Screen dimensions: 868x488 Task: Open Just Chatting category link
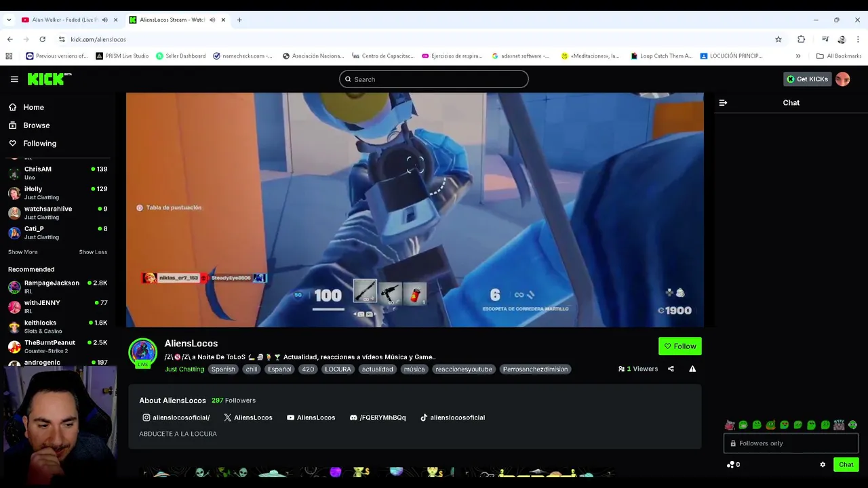(184, 369)
